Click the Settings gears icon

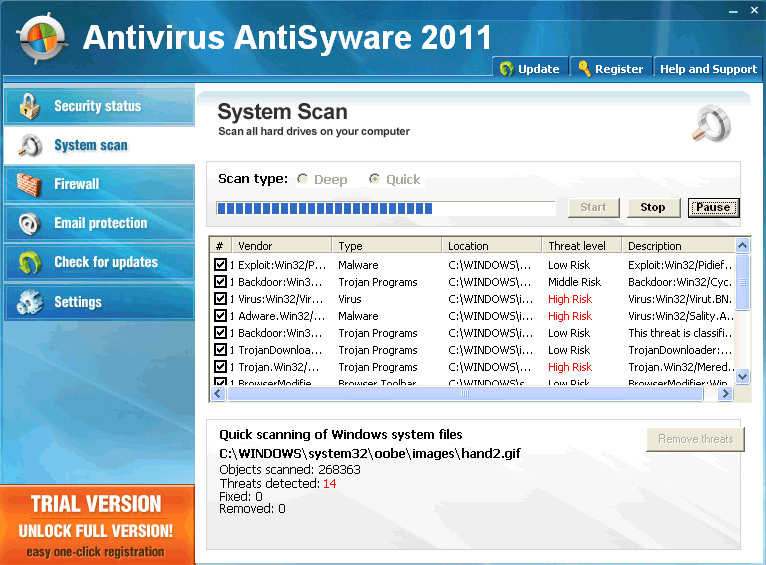coord(30,301)
